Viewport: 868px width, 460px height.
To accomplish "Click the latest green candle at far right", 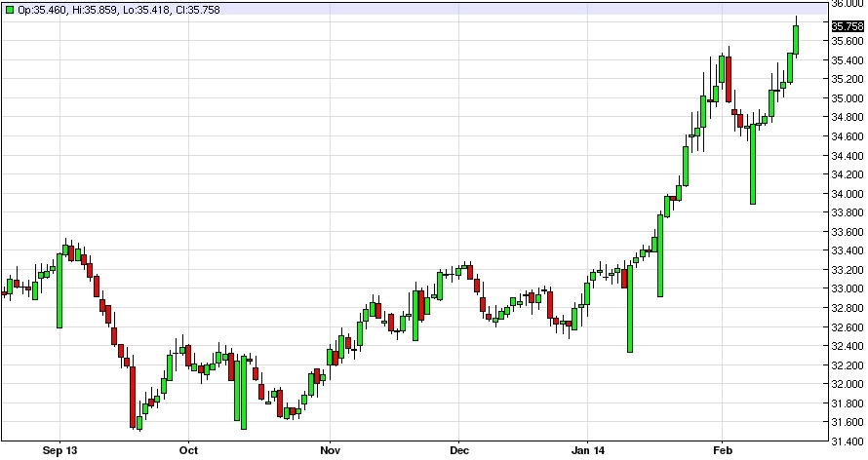I will click(x=797, y=40).
